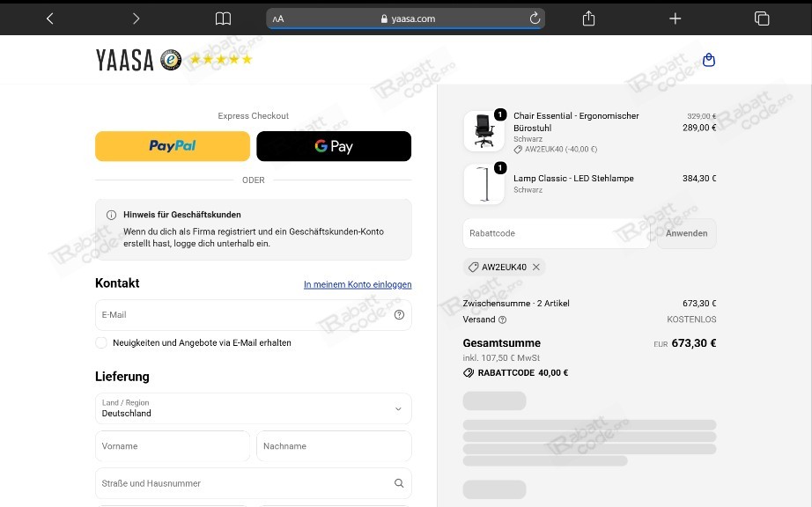Viewport: 812px width, 507px height.
Task: Click the KOSTENLOS shipping value
Action: [x=691, y=320]
